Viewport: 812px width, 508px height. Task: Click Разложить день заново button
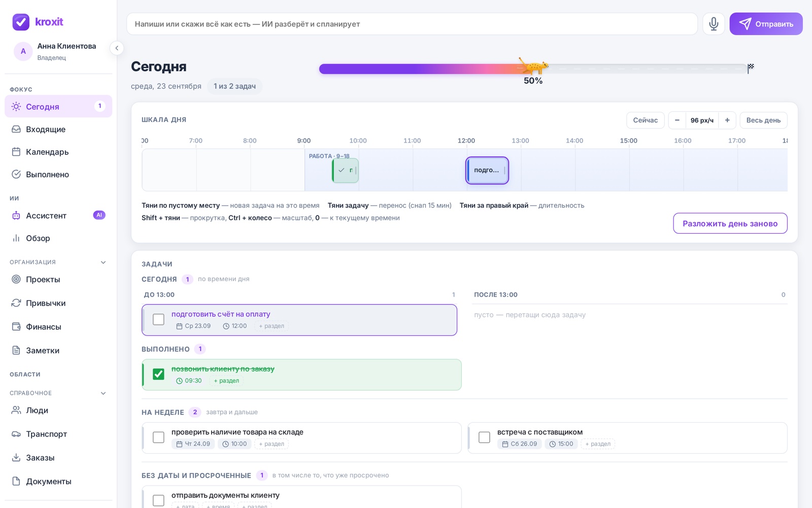click(x=730, y=224)
